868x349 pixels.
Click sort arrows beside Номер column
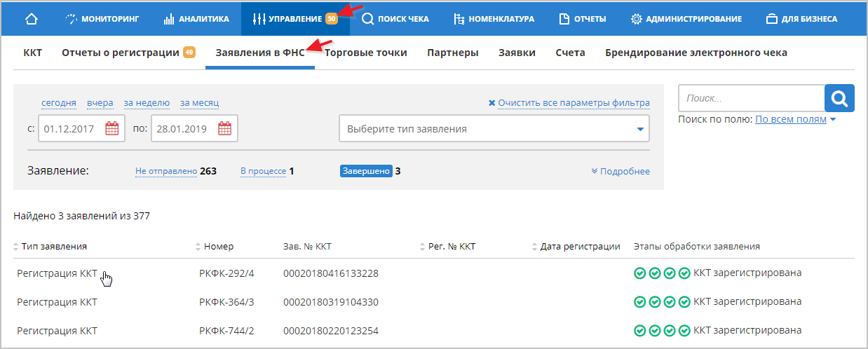(x=198, y=247)
